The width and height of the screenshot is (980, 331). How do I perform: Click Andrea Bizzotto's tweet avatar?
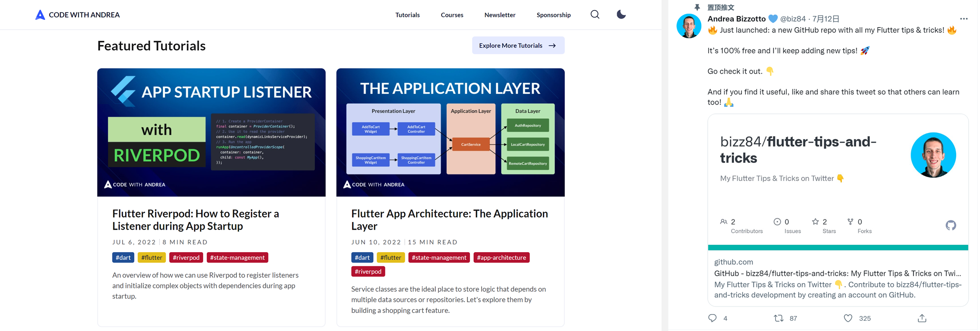[x=689, y=26]
